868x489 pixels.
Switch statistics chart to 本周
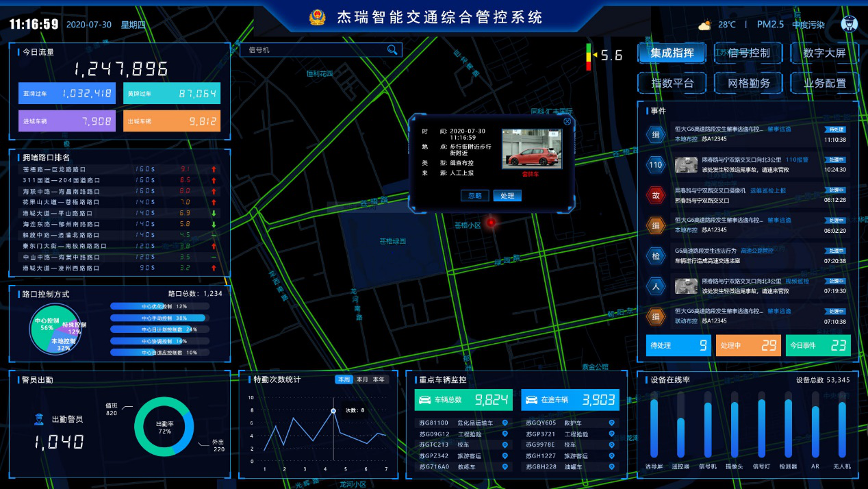pyautogui.click(x=344, y=379)
